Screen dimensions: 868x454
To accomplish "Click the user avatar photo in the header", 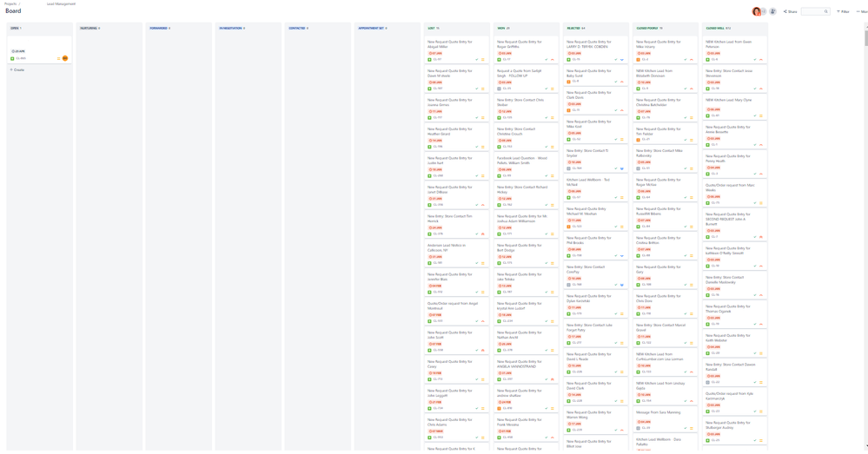I will point(756,11).
